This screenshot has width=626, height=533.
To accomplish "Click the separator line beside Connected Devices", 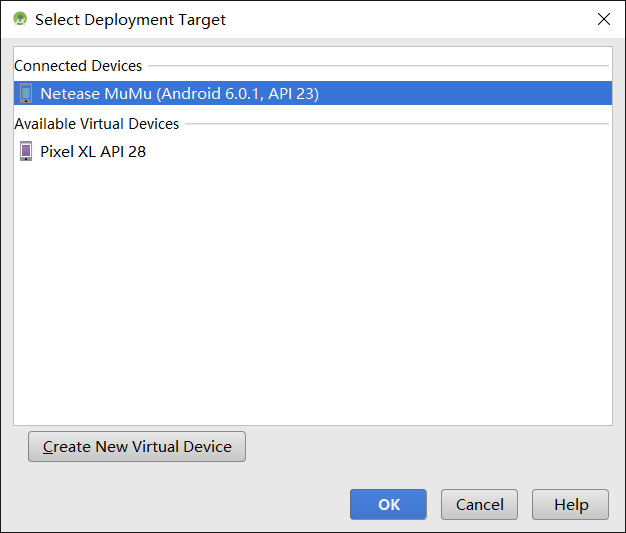I will coord(378,66).
